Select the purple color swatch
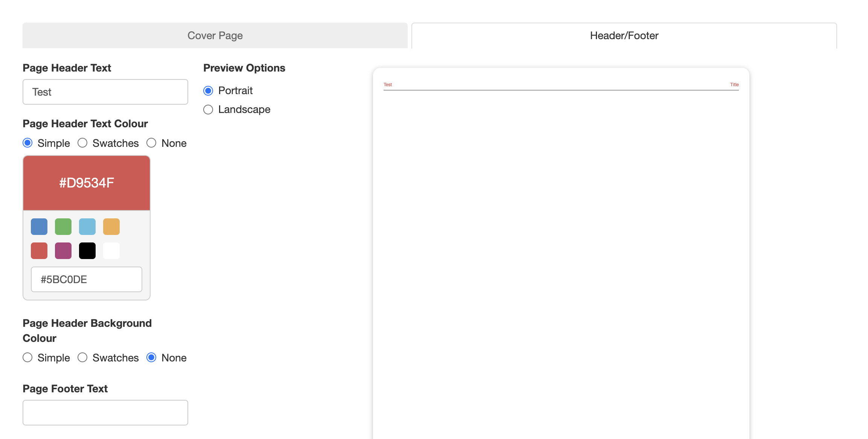Image resolution: width=868 pixels, height=439 pixels. point(63,250)
